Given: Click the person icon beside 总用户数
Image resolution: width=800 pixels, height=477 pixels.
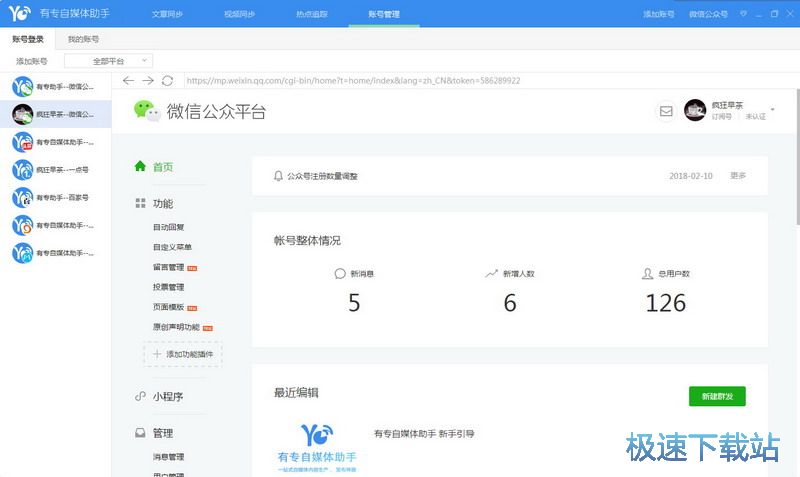Looking at the screenshot, I should coord(647,273).
